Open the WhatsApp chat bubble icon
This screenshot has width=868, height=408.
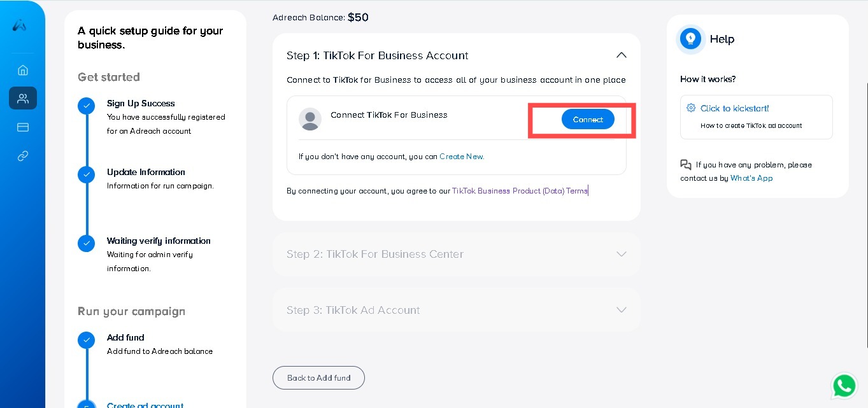coord(844,386)
